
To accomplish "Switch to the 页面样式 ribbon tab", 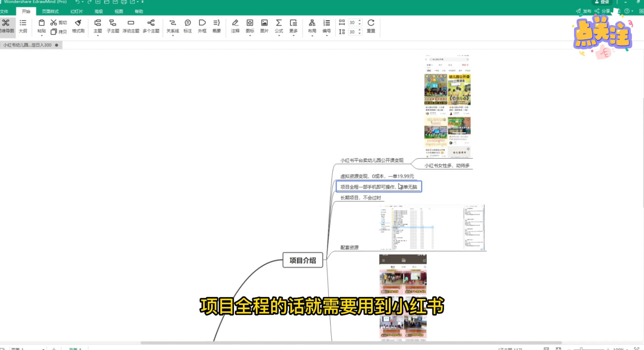I will click(51, 11).
